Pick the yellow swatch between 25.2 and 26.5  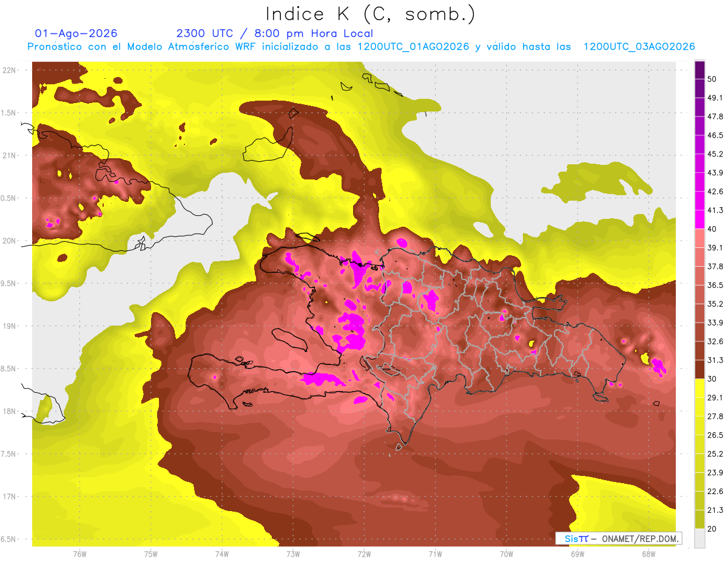click(x=699, y=444)
